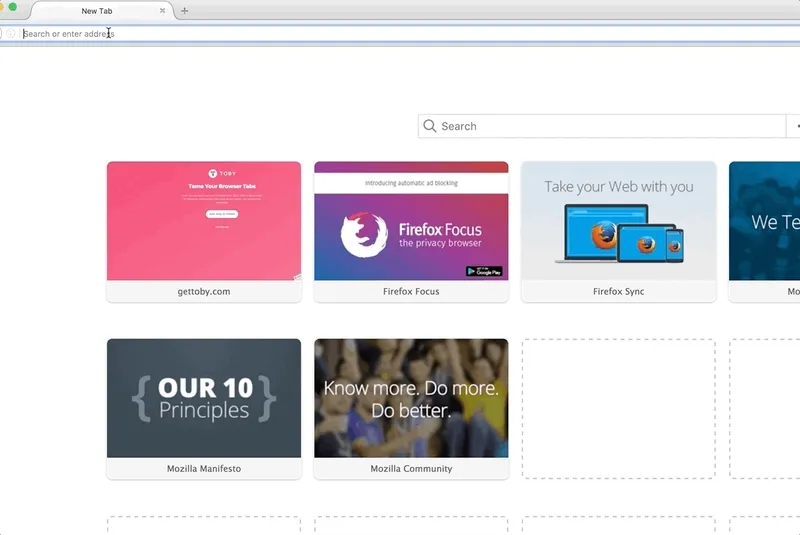Screen dimensions: 800x535
Task: Click the Firefox Focus tile label
Action: [x=411, y=292]
